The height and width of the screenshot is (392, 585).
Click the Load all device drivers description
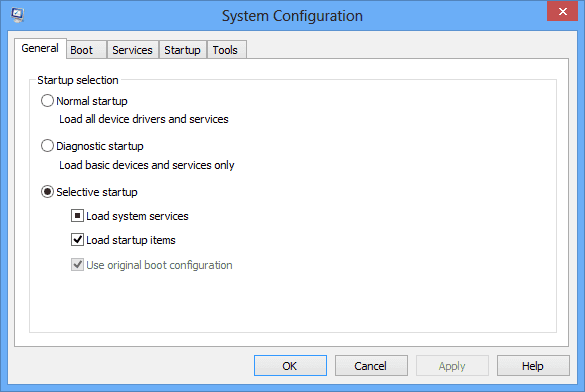144,119
